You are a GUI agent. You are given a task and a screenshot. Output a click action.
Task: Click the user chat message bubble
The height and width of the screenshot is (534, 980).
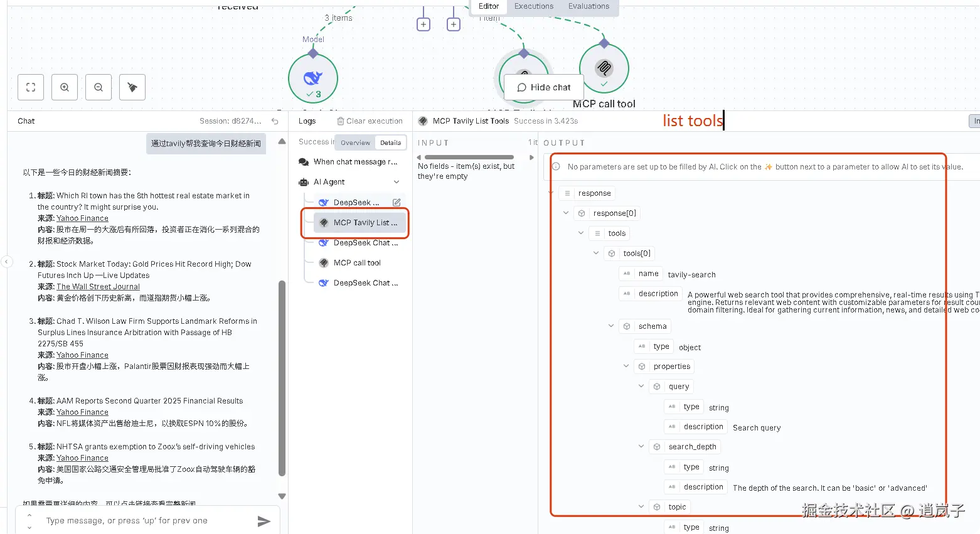pos(206,144)
